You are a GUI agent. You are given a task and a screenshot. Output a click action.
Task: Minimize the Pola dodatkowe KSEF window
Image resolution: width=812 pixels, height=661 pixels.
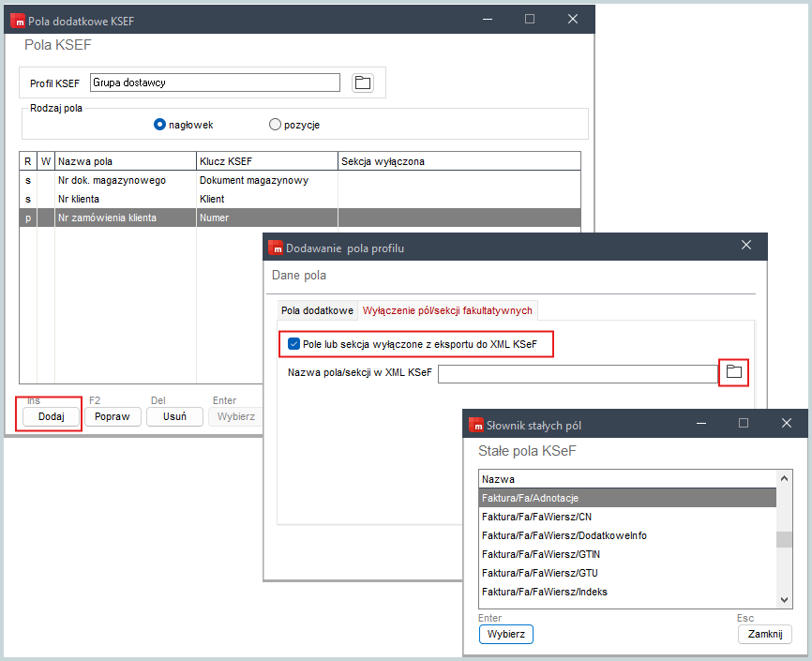click(x=487, y=19)
